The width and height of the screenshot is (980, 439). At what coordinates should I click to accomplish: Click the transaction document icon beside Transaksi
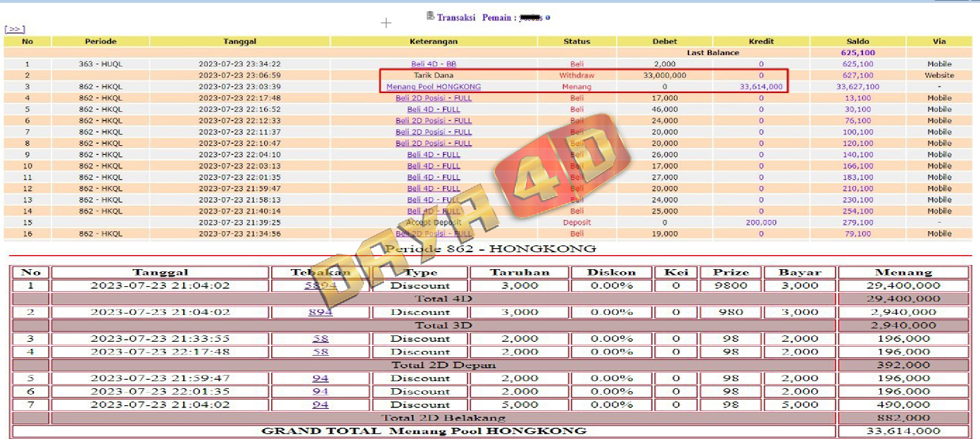click(x=430, y=16)
